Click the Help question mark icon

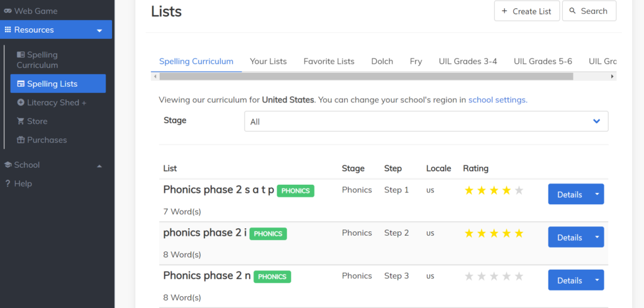pyautogui.click(x=8, y=184)
